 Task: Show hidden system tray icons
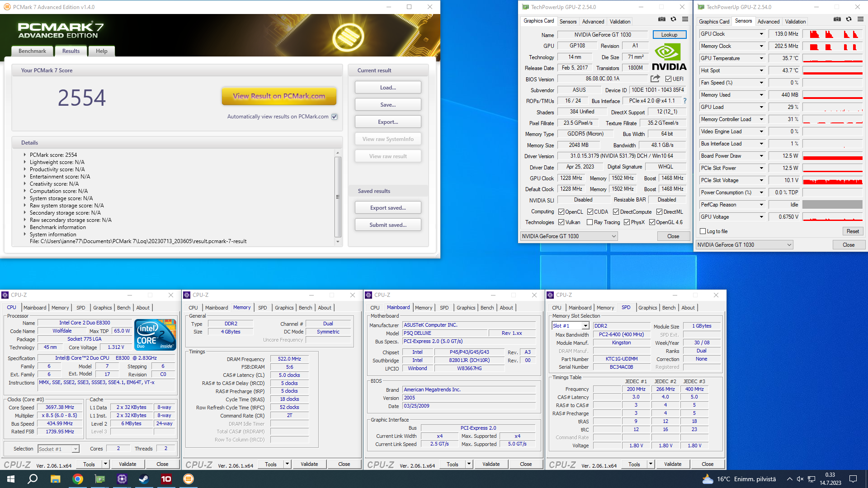[789, 479]
